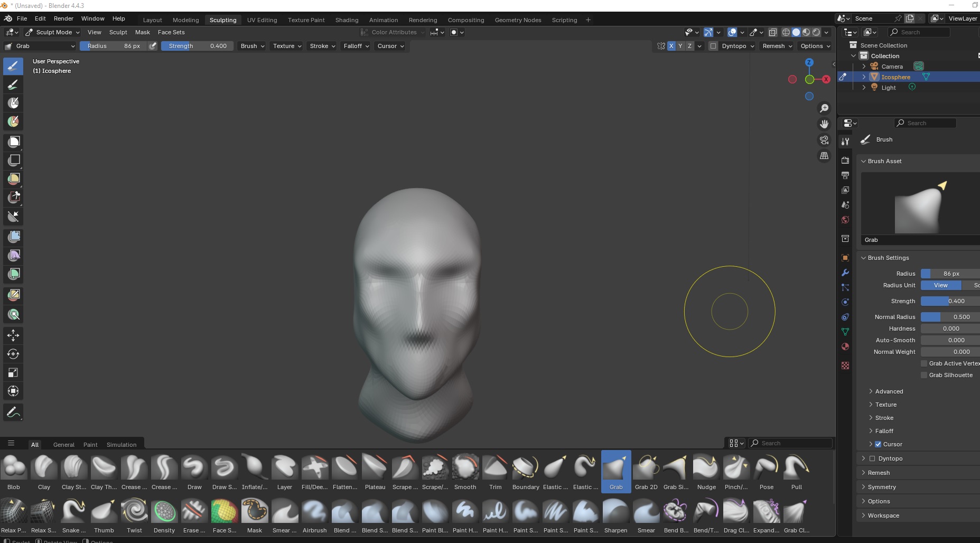Image resolution: width=980 pixels, height=543 pixels.
Task: Adjust Normal Radius slider in properties
Action: [950, 317]
